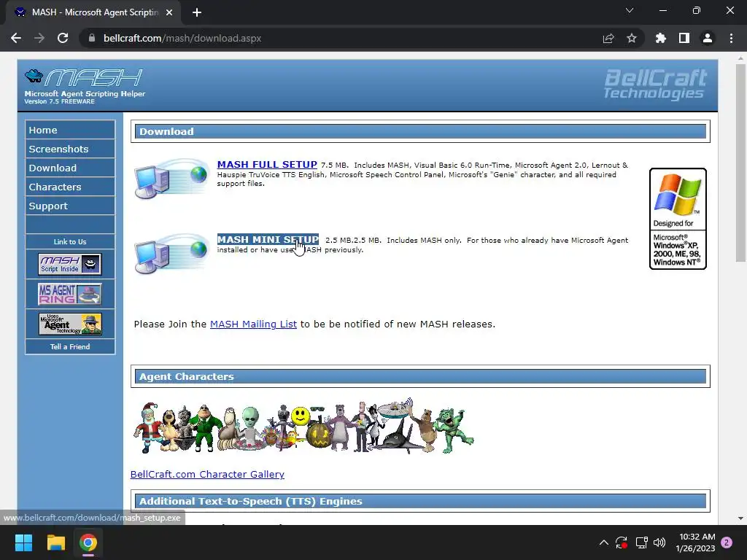Click the scrollbar down arrow

[740, 518]
